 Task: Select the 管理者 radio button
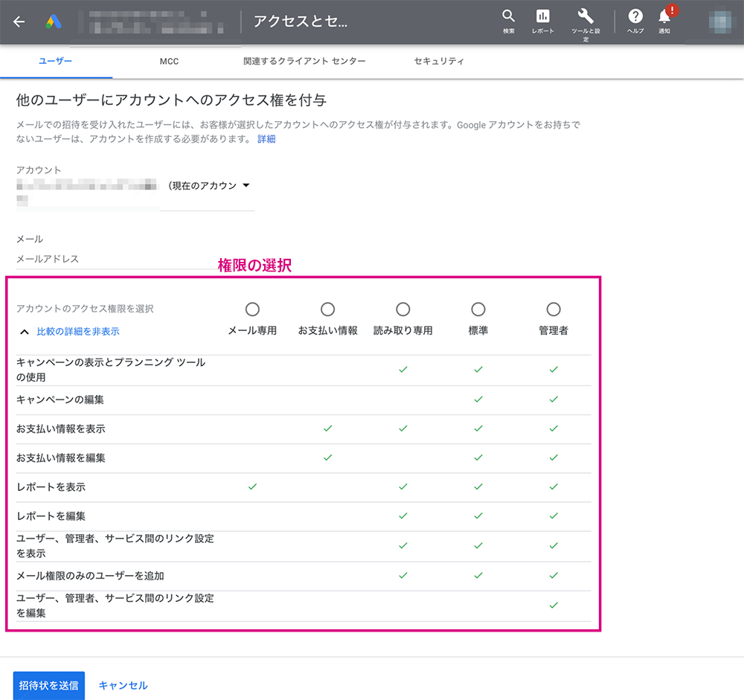coord(554,309)
